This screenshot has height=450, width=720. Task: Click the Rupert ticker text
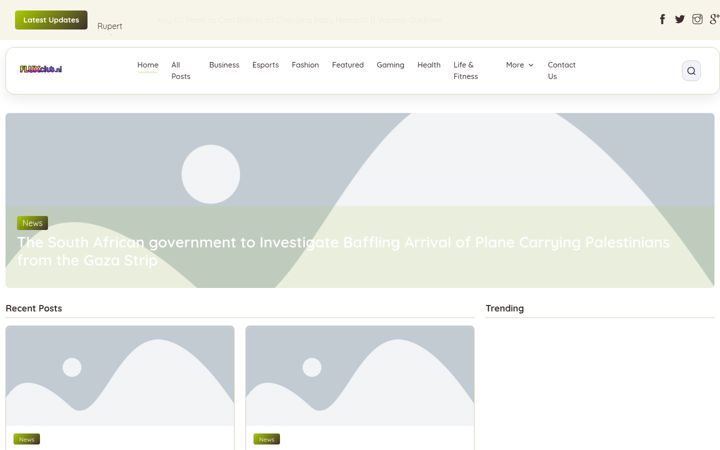click(110, 26)
